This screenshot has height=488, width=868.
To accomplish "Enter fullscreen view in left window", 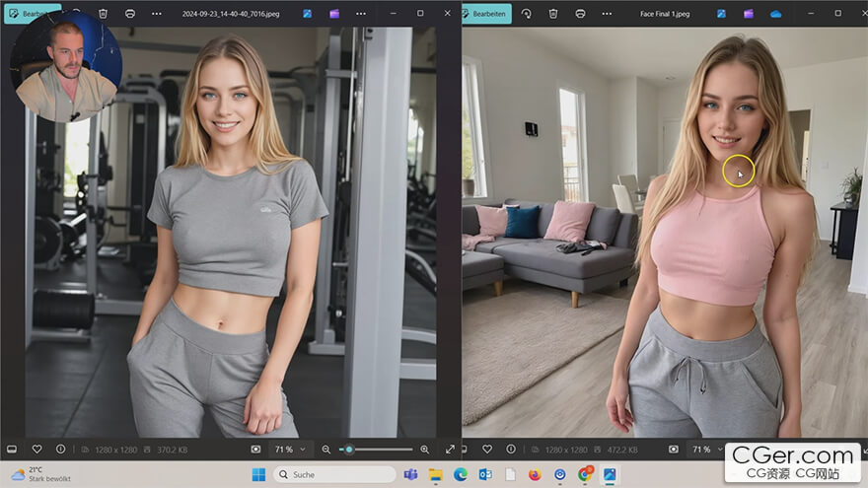I will click(450, 450).
